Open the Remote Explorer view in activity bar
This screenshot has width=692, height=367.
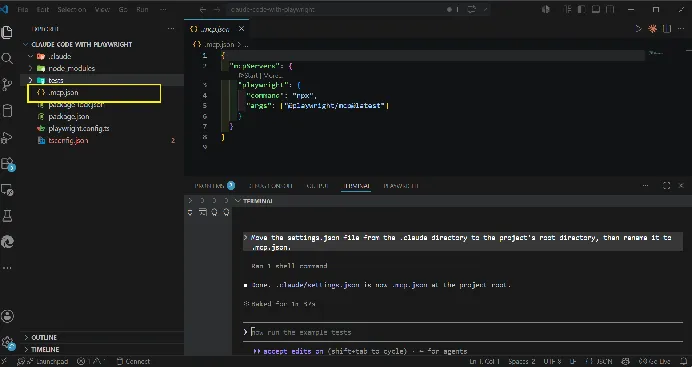pos(7,190)
